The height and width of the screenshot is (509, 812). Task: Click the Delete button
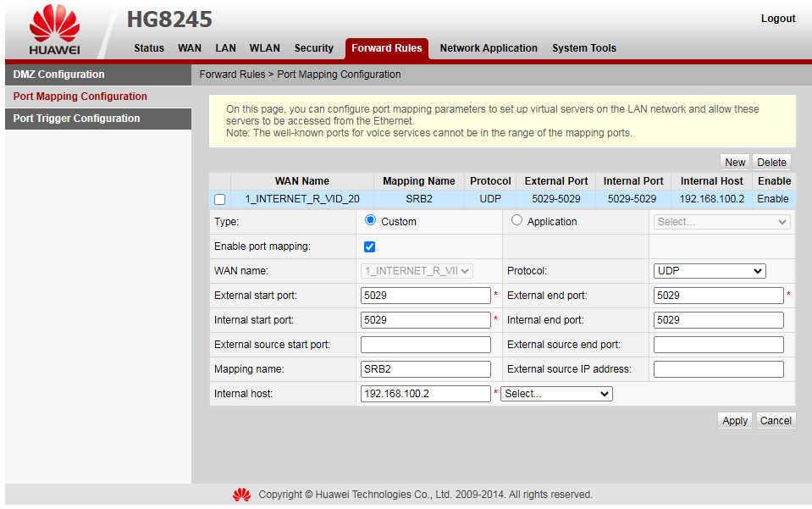pyautogui.click(x=771, y=163)
